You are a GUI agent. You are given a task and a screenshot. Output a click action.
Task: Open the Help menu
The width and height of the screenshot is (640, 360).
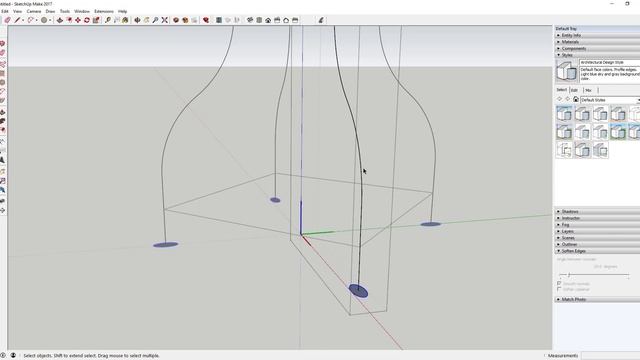tap(122, 11)
